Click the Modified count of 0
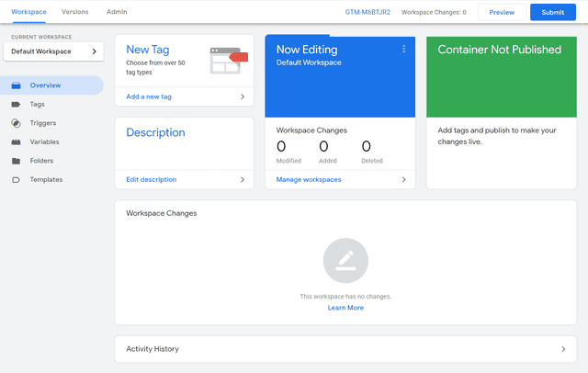This screenshot has width=588, height=373. pos(281,146)
